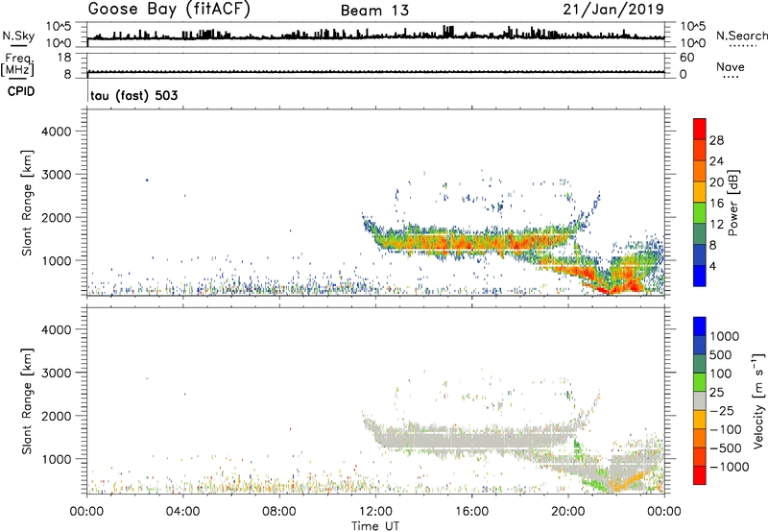Click the '20:00' time axis label

click(x=568, y=512)
